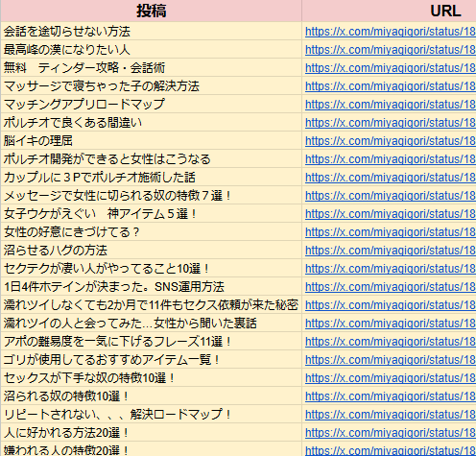Open the URL link for 最高峰の漢になりたい人

pos(391,50)
